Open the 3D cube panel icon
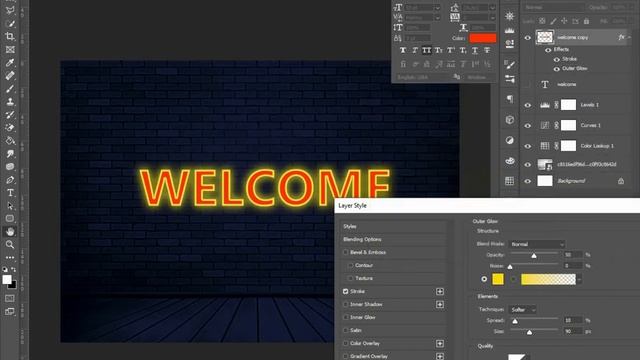The image size is (640, 360). click(x=509, y=120)
